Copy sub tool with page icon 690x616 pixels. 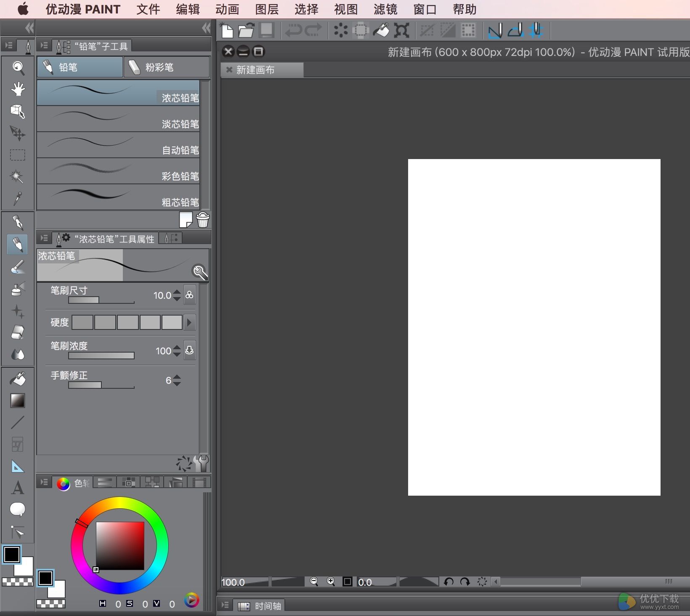tap(186, 220)
